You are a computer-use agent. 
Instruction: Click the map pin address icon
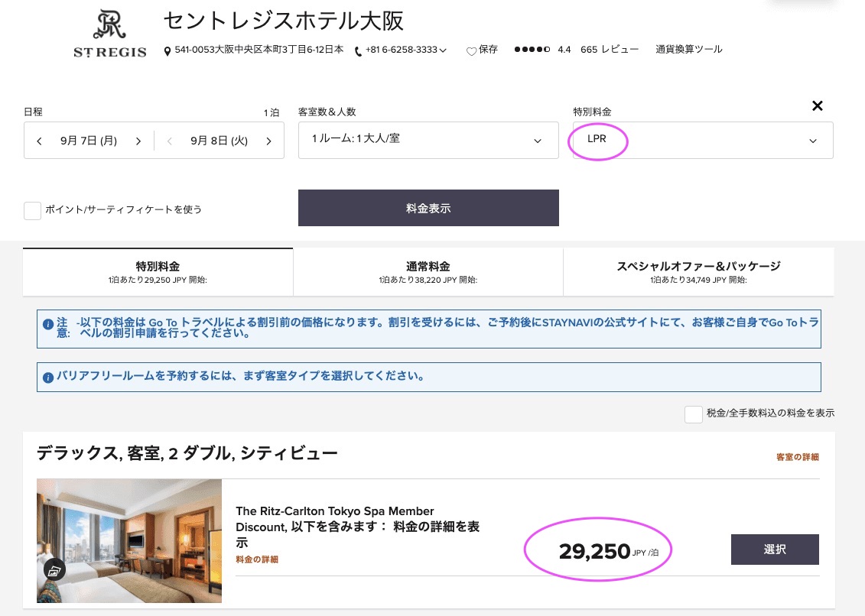[168, 50]
